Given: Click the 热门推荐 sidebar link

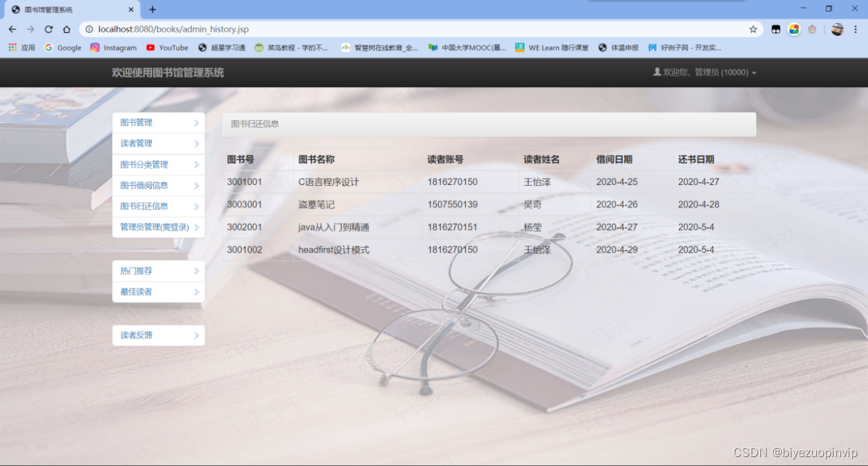Looking at the screenshot, I should tap(136, 271).
